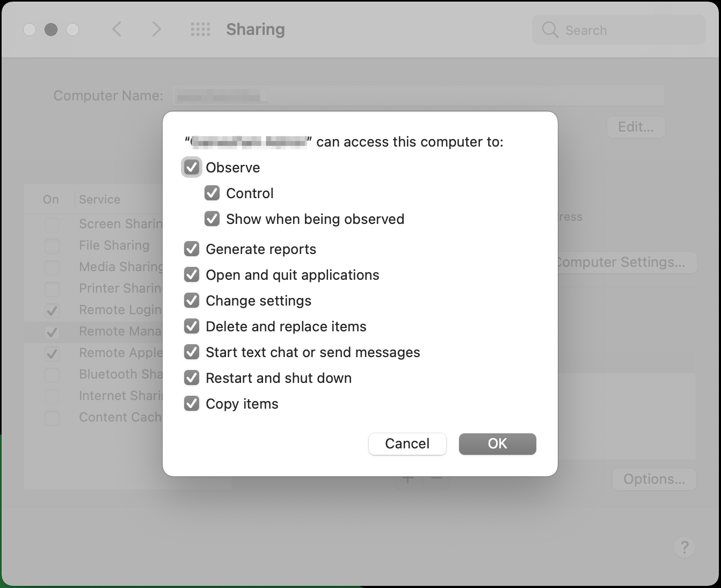Click the On column header
Image resolution: width=721 pixels, height=588 pixels.
pyautogui.click(x=51, y=199)
